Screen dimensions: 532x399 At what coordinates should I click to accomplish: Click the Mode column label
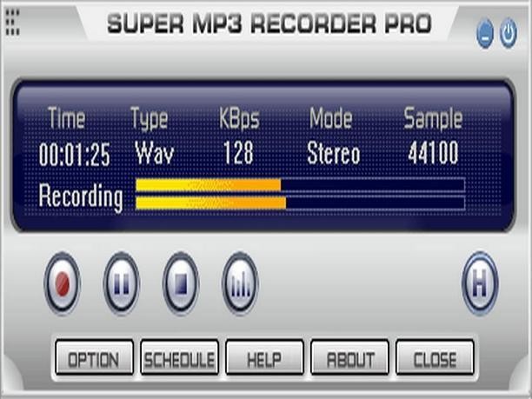[331, 117]
